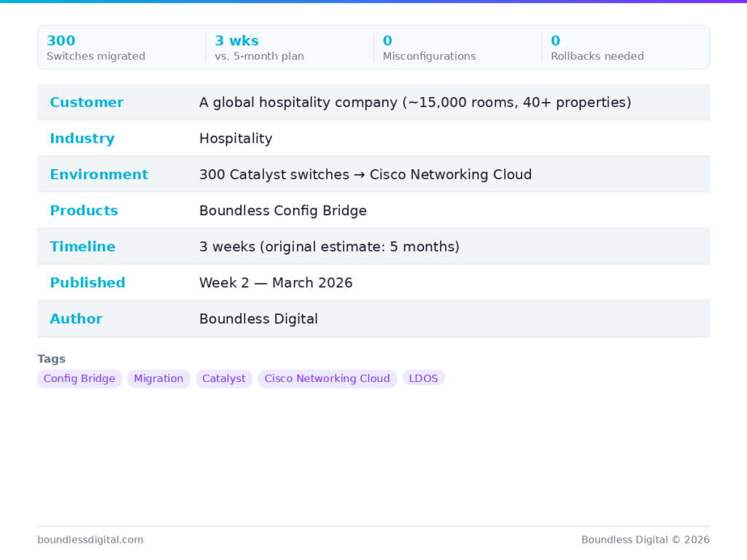Click the Author value Boundless Digital
This screenshot has width=747, height=560.
(x=258, y=319)
